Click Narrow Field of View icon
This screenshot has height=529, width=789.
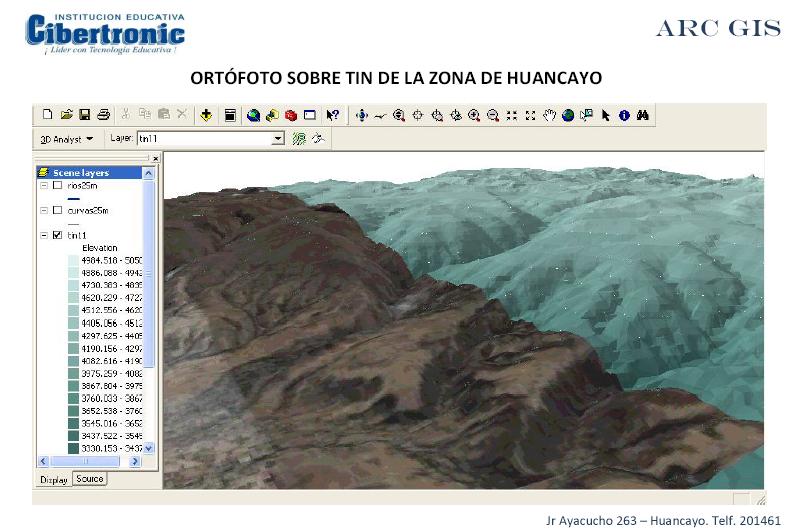point(512,115)
